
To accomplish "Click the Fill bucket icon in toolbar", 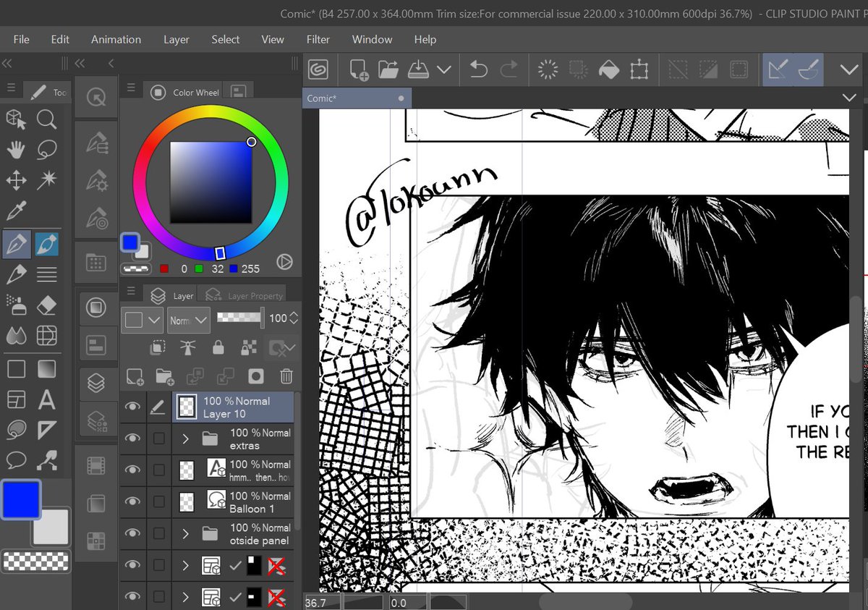I will pos(609,69).
